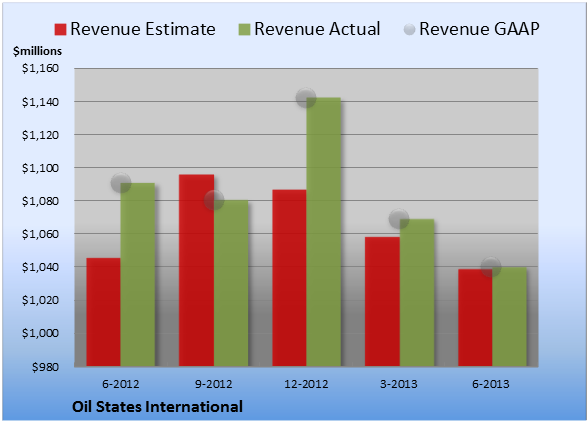This screenshot has width=588, height=422.
Task: Click the Oil States International title
Action: coord(158,407)
